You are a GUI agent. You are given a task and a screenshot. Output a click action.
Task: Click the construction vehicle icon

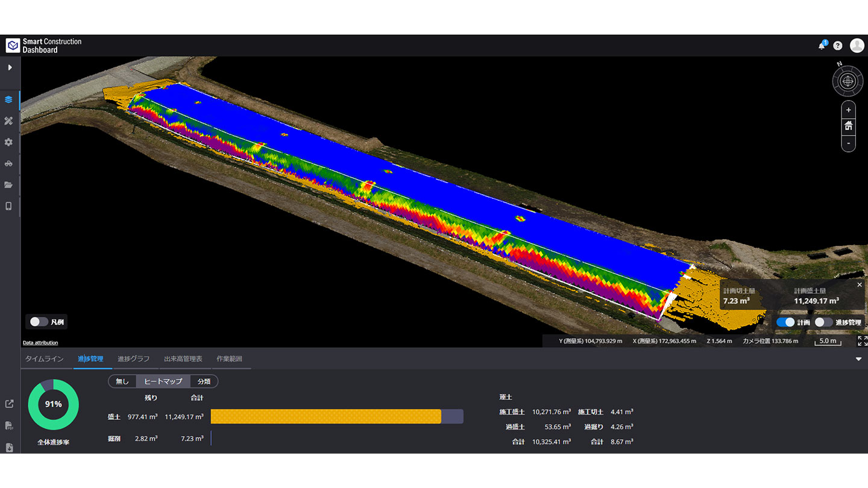(x=8, y=164)
